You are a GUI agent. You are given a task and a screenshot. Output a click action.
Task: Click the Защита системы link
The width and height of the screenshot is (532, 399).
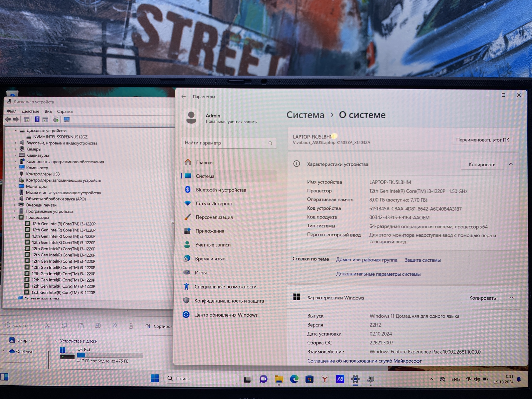[422, 260]
